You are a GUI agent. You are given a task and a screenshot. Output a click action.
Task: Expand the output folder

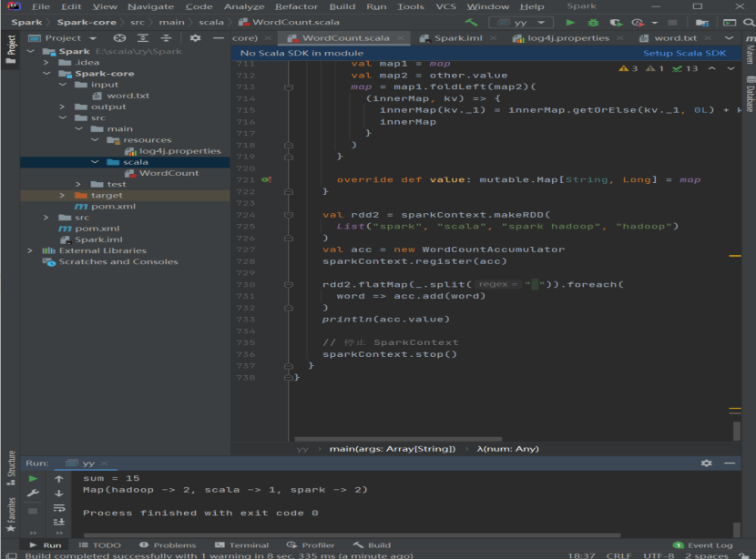(x=62, y=107)
